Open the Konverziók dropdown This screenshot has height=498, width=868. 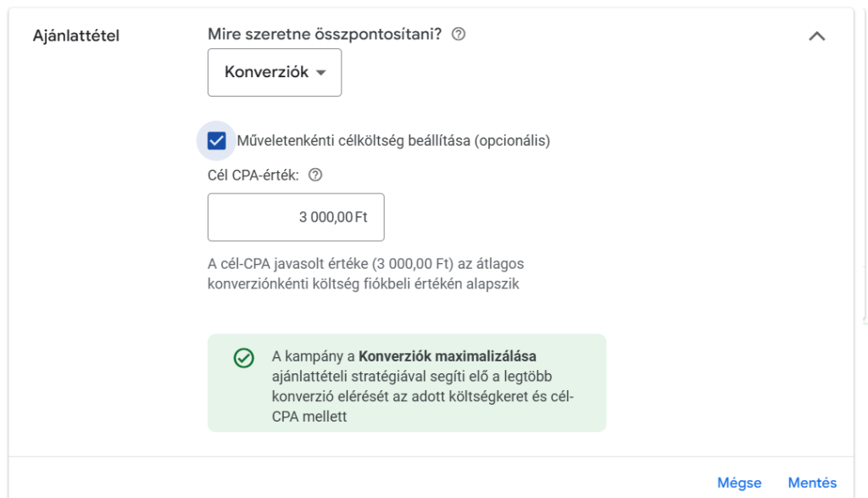click(x=274, y=72)
